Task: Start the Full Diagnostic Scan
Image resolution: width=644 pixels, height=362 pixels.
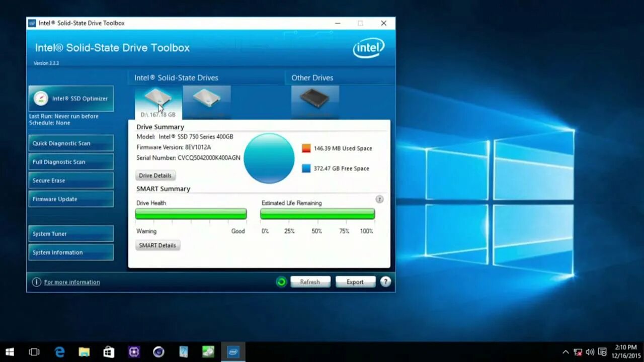Action: pyautogui.click(x=71, y=162)
